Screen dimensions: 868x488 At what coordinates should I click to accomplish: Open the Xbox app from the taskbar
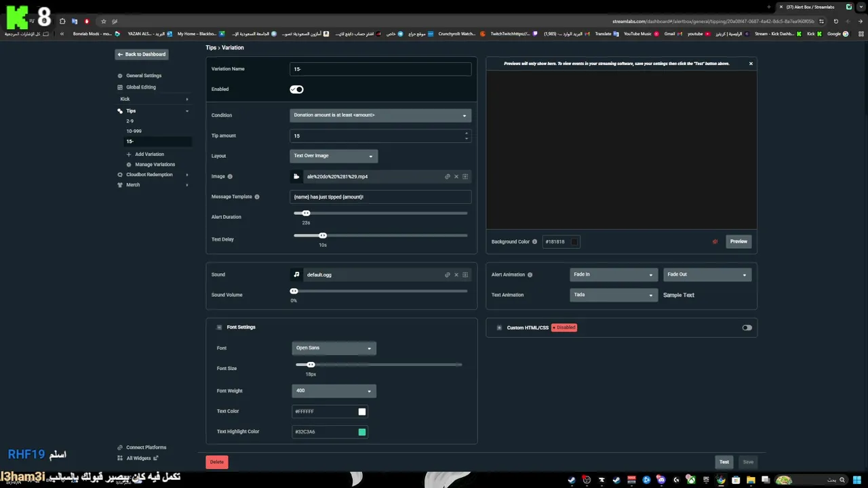point(691,481)
